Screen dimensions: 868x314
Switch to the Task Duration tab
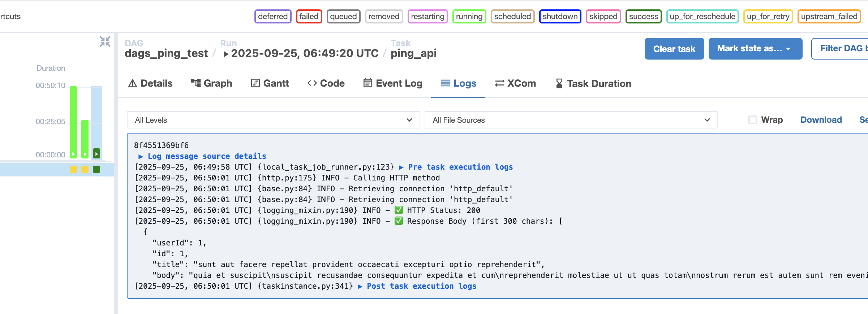[x=593, y=83]
